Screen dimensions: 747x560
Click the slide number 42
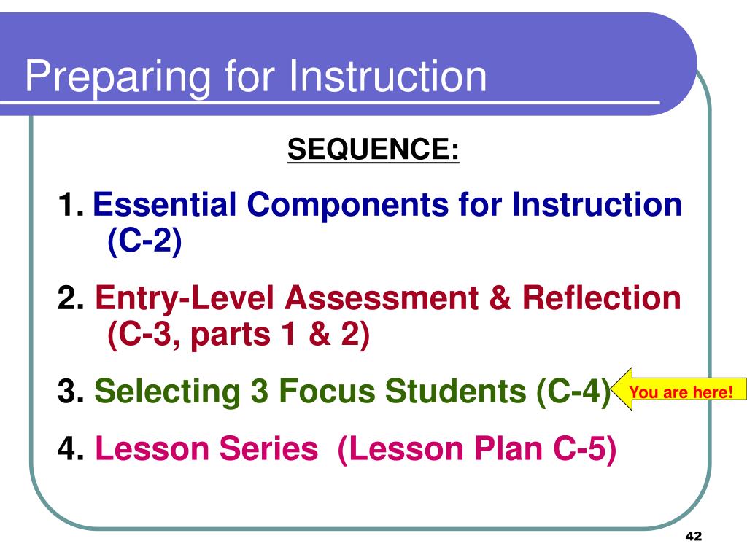coord(694,536)
